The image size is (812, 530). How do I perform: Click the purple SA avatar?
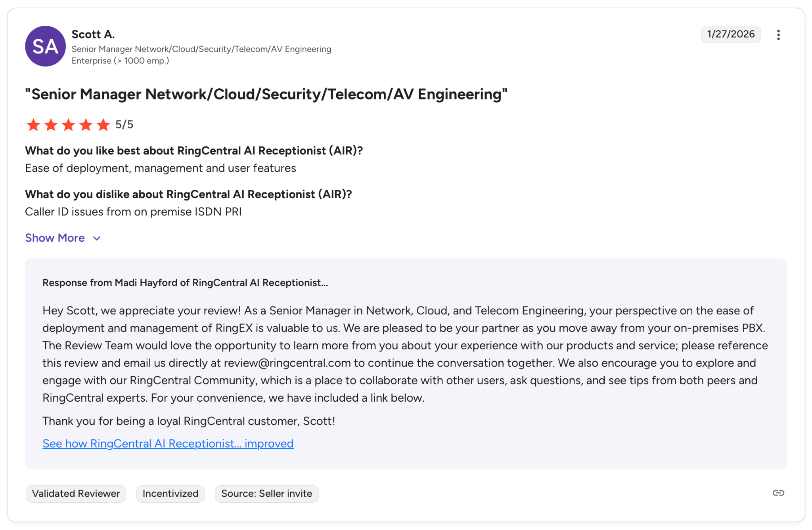point(45,46)
